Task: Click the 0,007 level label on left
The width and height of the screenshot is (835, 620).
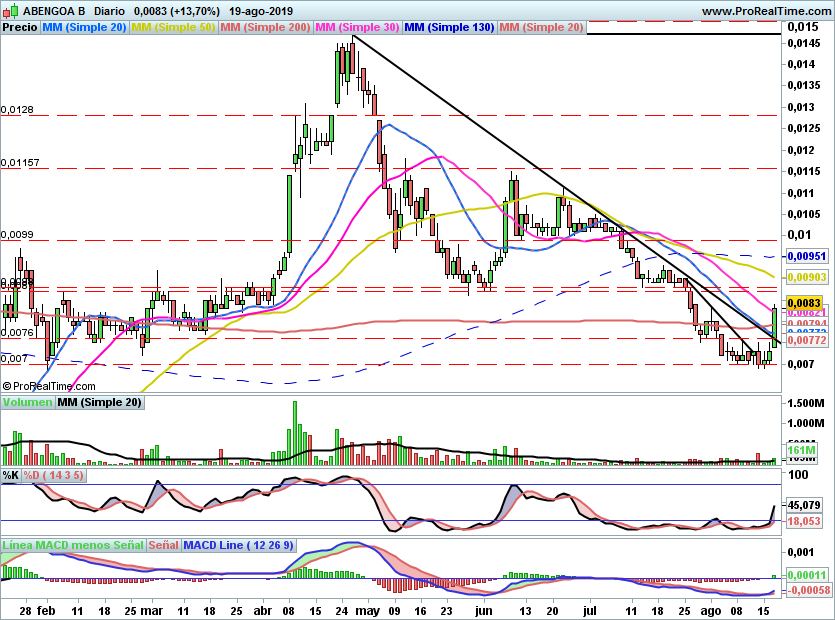Action: click(x=14, y=359)
